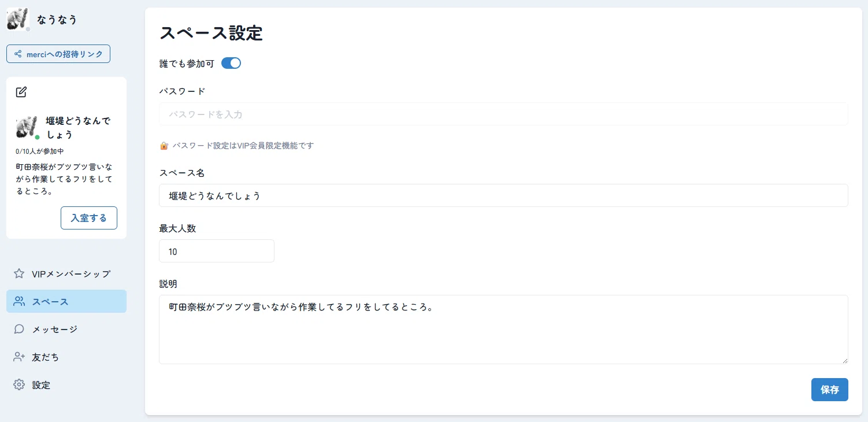Click the パスワード field label
The width and height of the screenshot is (868, 422).
point(182,91)
